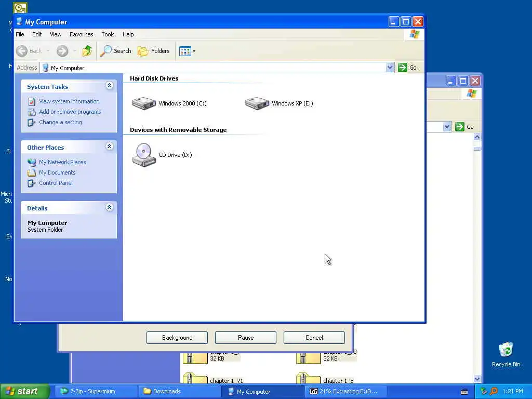The image size is (532, 399).
Task: Click Devices with Removable Storage header
Action: pyautogui.click(x=178, y=130)
